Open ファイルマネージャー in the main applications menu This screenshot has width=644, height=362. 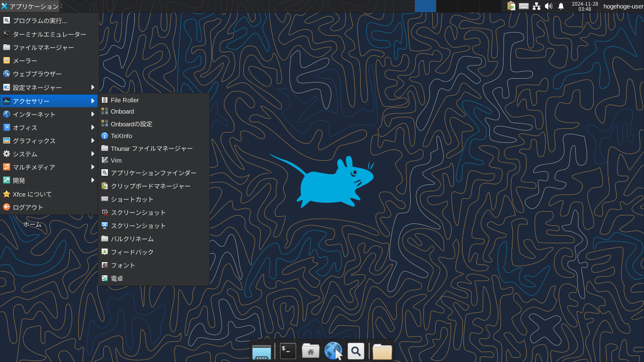click(50, 48)
